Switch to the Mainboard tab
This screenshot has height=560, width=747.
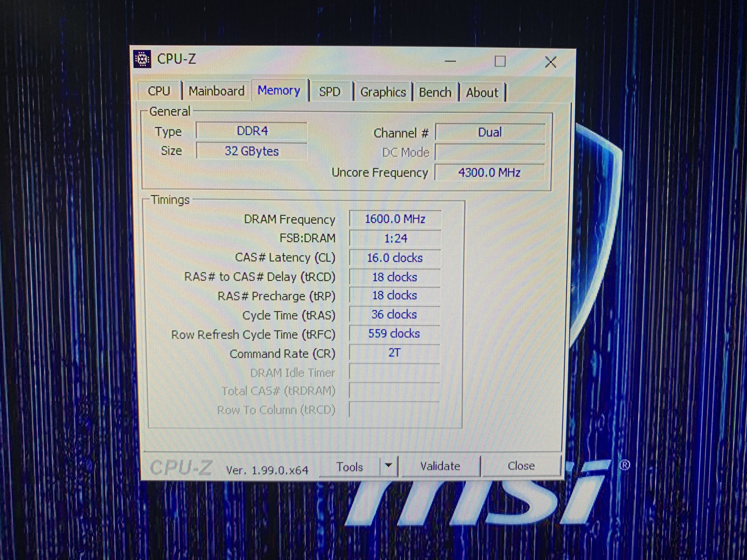217,91
